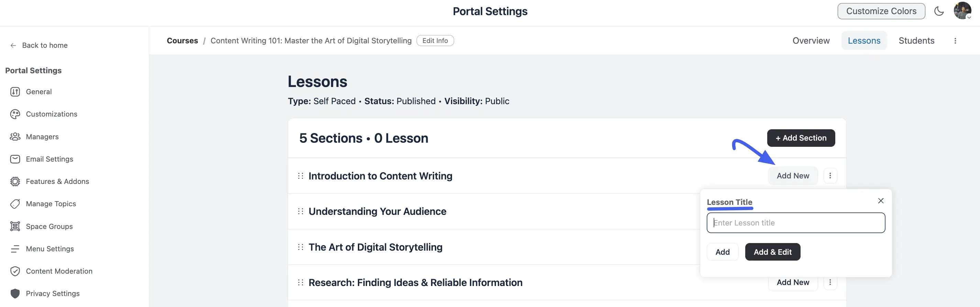Screen dimensions: 980x307
Task: Click the Space Groups icon
Action: [15, 226]
